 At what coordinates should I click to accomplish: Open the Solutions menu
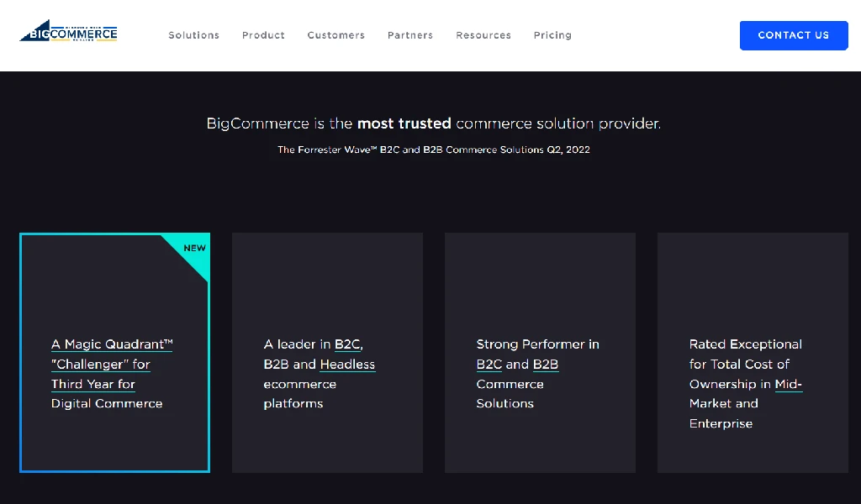194,35
